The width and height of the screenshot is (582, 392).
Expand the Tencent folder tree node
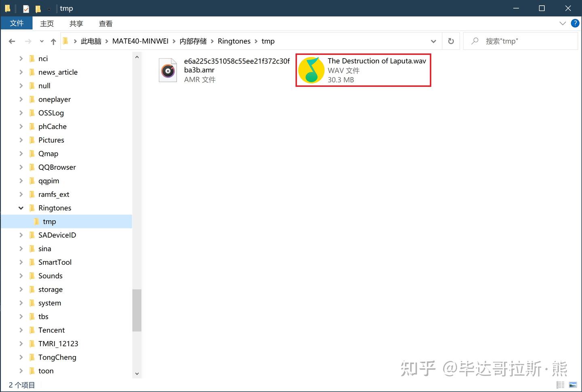pyautogui.click(x=21, y=330)
